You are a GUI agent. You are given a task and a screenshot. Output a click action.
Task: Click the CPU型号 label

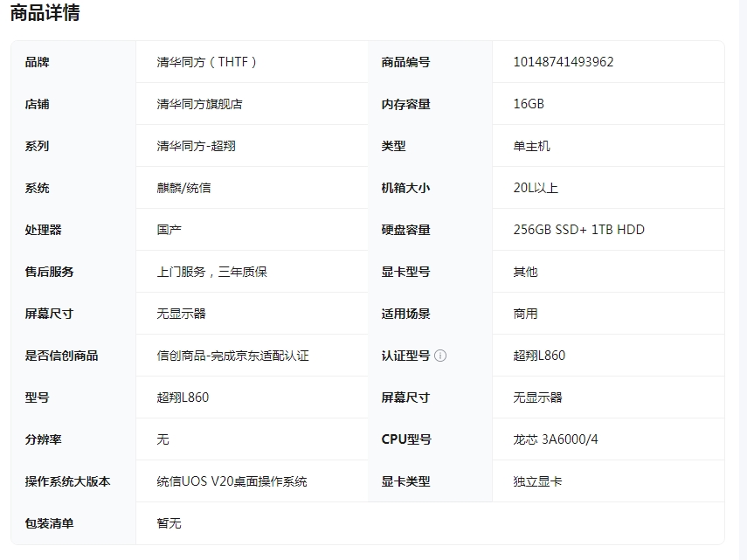pos(406,439)
